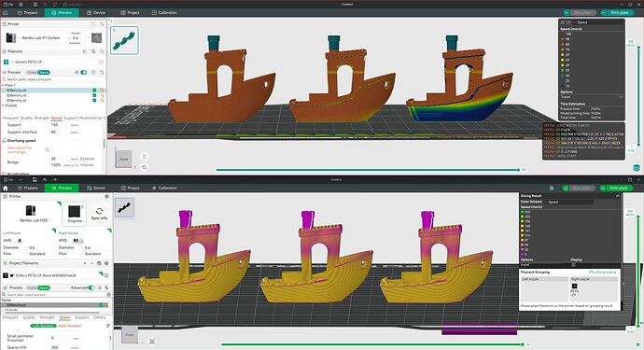The height and width of the screenshot is (350, 644).
Task: Click the vertical layer slider in the bottom viewport
Action: point(638,272)
